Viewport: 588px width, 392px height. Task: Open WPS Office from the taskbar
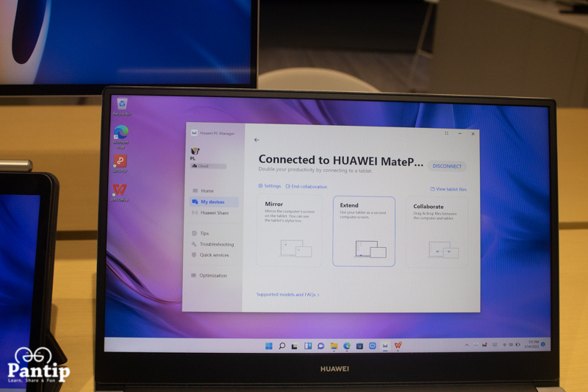point(398,346)
